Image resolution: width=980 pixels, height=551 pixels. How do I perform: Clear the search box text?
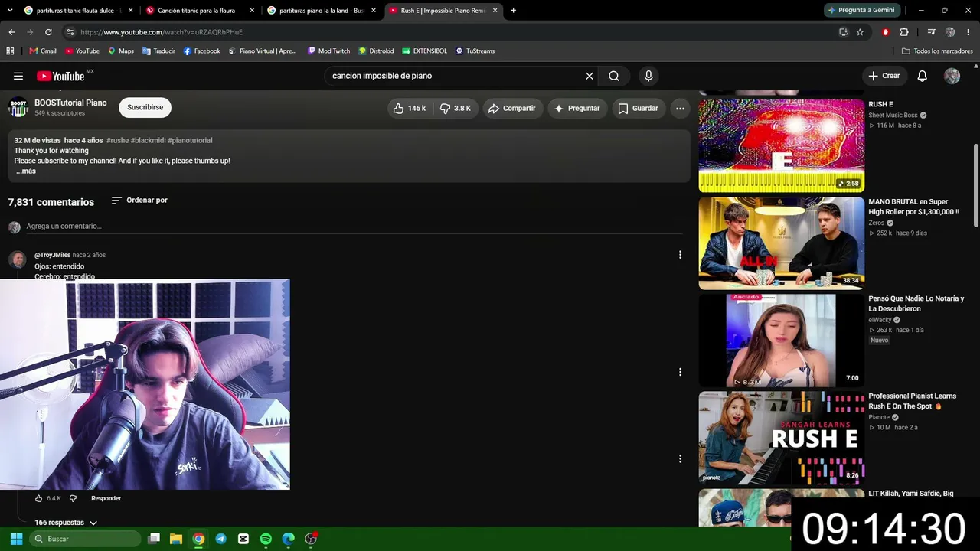click(590, 76)
